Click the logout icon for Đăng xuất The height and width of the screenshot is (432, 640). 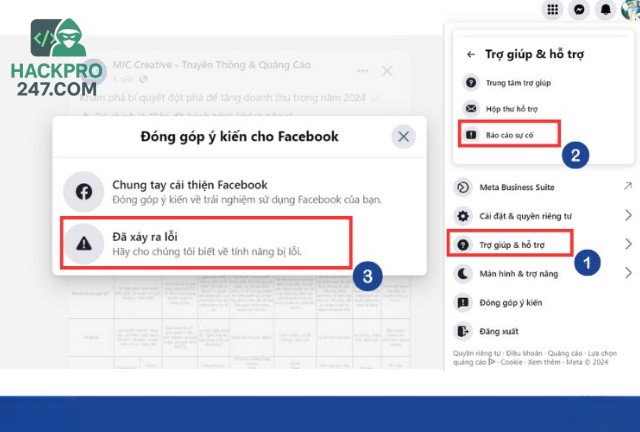pyautogui.click(x=463, y=331)
